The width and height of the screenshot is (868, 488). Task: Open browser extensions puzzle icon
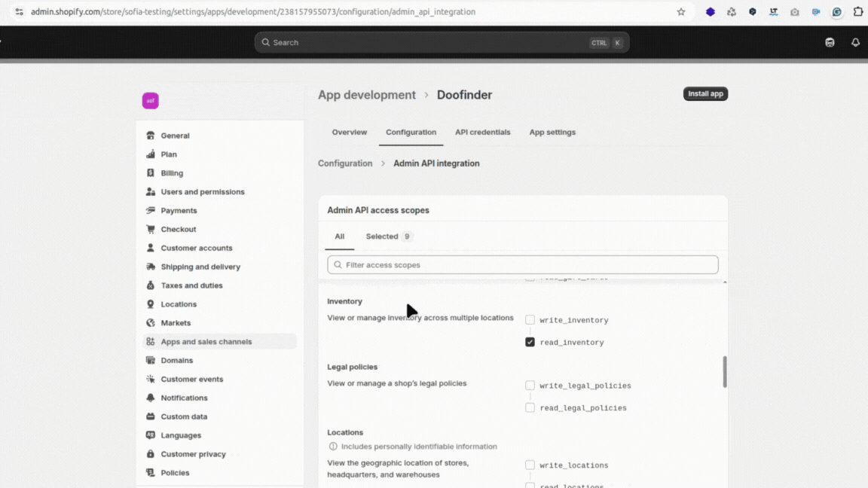[858, 12]
